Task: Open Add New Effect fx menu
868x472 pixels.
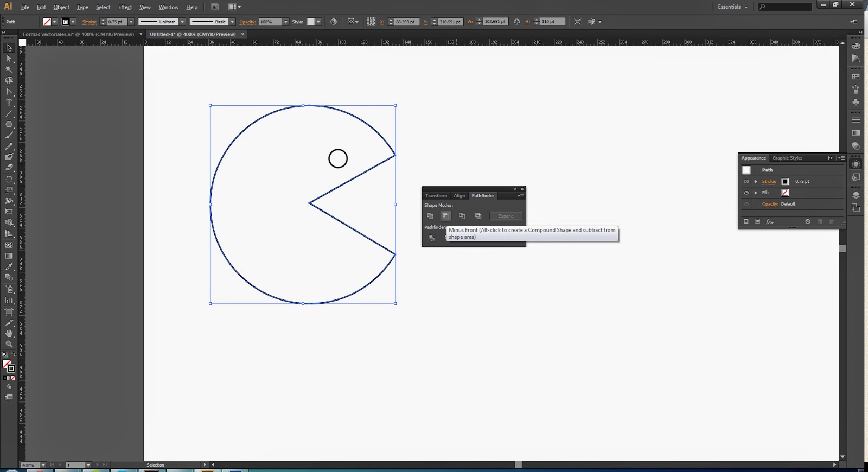Action: [769, 221]
